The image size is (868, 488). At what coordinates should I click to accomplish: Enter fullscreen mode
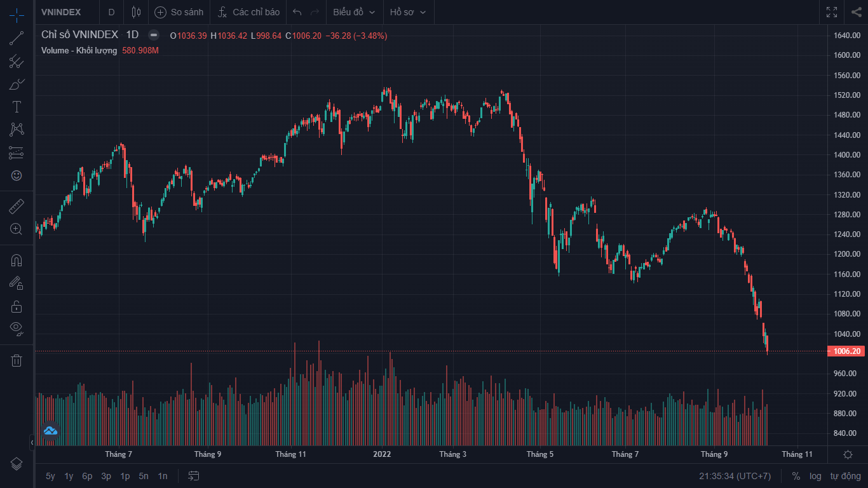click(x=832, y=12)
